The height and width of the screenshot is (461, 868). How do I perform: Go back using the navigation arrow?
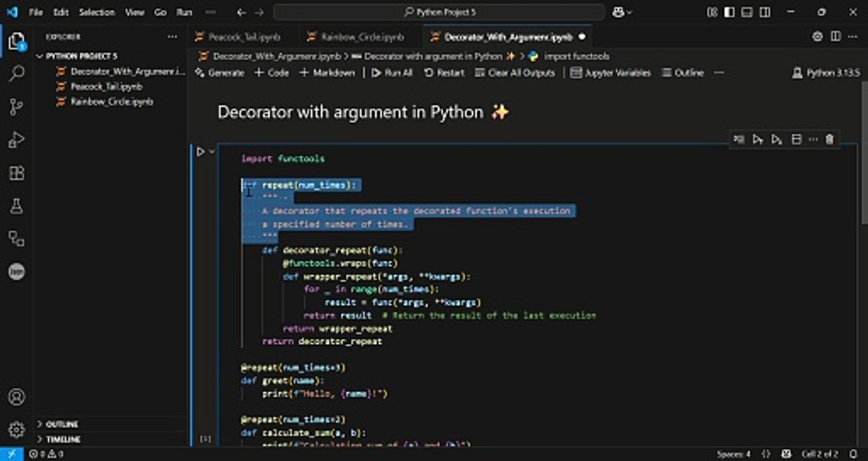(x=241, y=12)
